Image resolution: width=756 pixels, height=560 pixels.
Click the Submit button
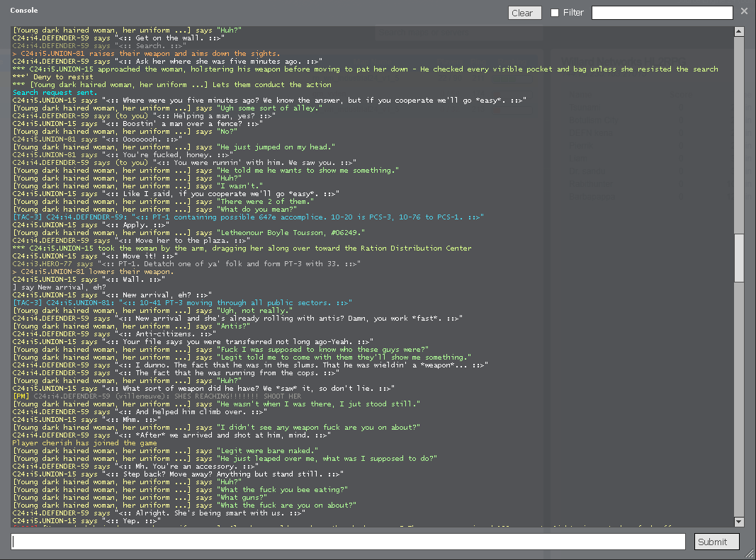717,542
